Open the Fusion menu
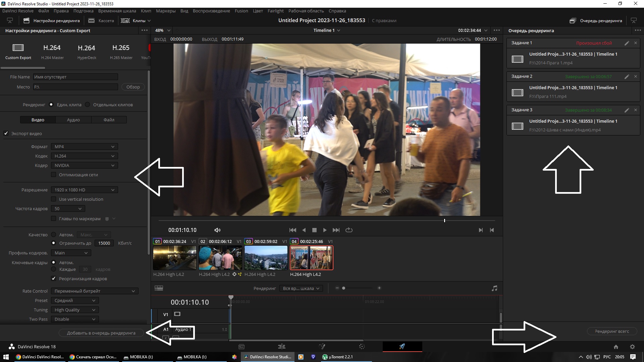 pos(241,11)
